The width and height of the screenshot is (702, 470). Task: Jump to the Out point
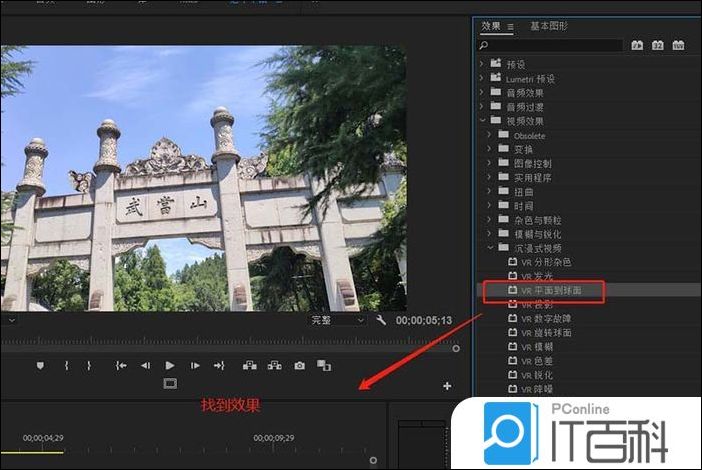pyautogui.click(x=219, y=366)
